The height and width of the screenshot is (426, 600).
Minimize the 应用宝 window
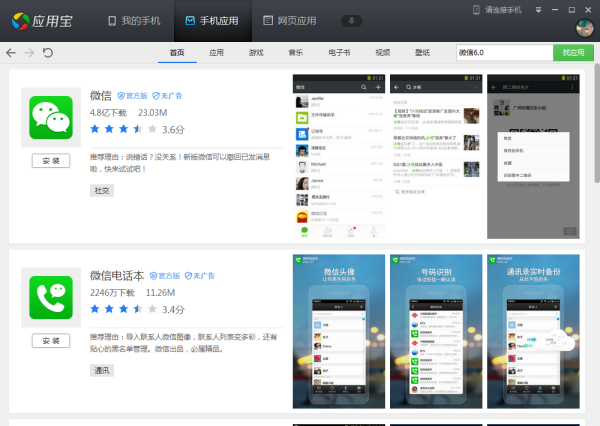pyautogui.click(x=555, y=10)
